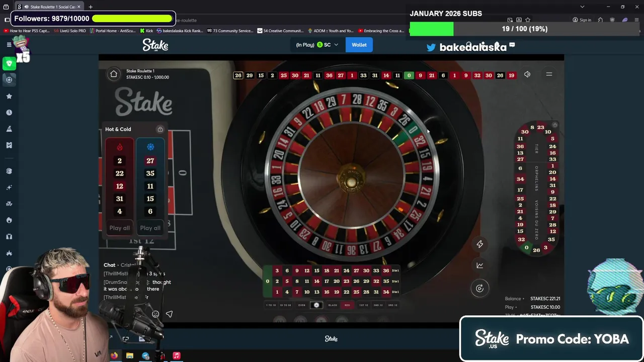
Task: Select cold number 35
Action: 150,173
